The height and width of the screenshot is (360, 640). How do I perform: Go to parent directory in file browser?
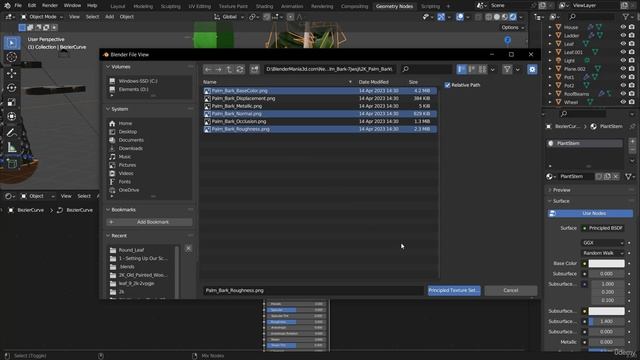[x=229, y=69]
